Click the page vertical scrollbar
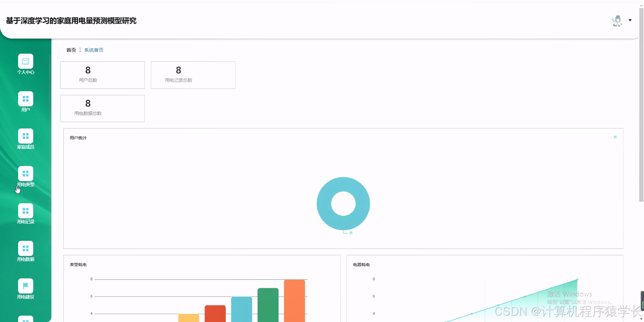Screen dimensions: 644x322 pos(641,105)
